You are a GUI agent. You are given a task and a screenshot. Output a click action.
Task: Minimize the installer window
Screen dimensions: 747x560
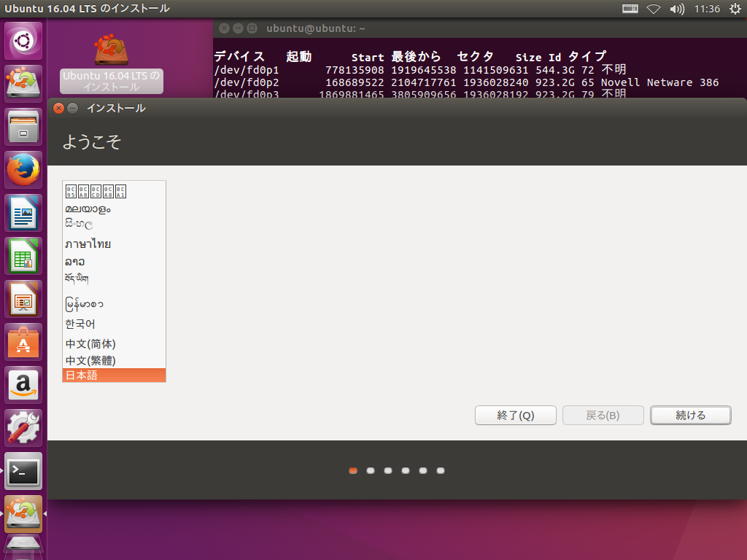pyautogui.click(x=72, y=108)
